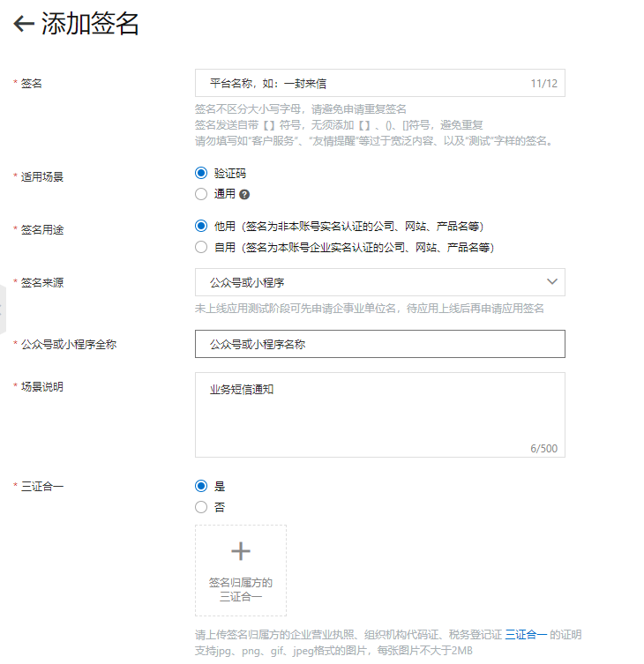The height and width of the screenshot is (664, 644).
Task: Expand the 签名来源 dropdown chevron
Action: point(551,281)
